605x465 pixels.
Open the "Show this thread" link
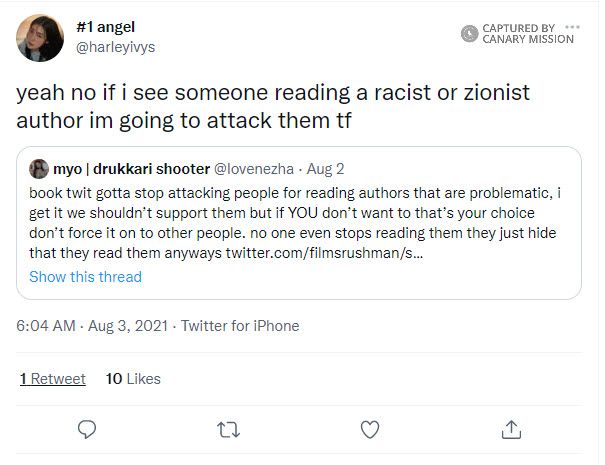85,277
